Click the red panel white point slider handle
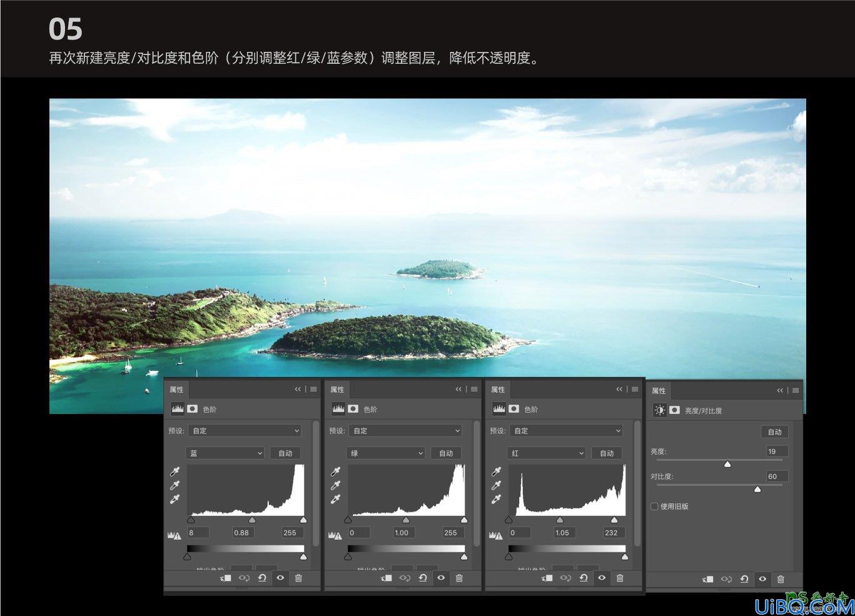This screenshot has width=855, height=616. pyautogui.click(x=614, y=520)
